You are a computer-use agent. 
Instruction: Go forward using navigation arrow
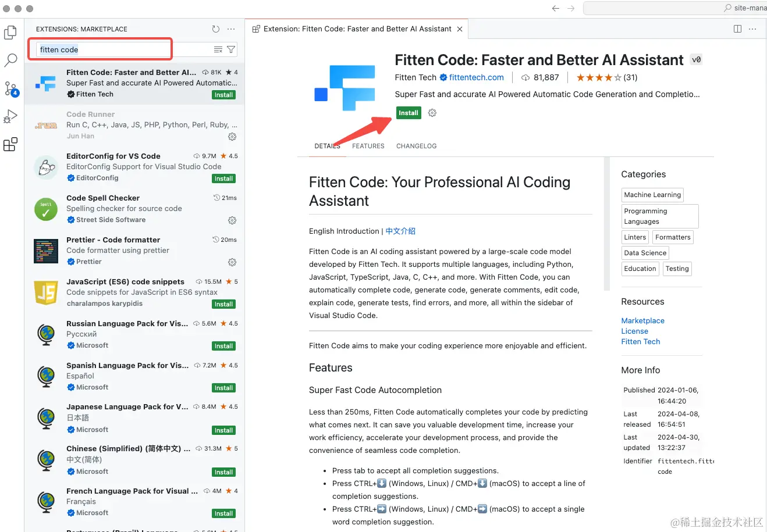coord(571,8)
